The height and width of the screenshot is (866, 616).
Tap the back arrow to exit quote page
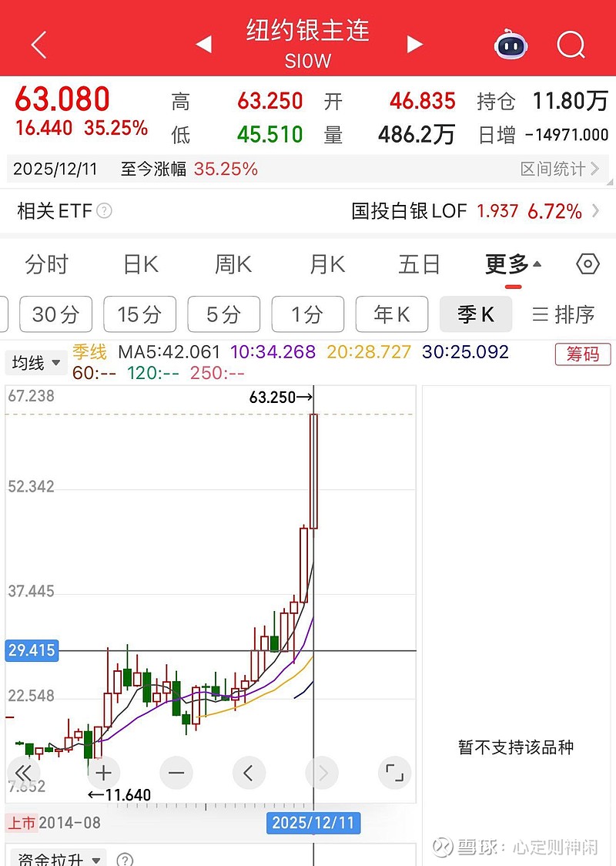[x=38, y=45]
